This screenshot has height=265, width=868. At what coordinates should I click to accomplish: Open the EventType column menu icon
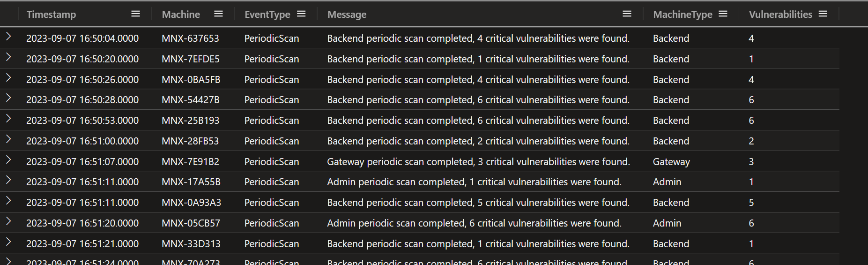301,14
